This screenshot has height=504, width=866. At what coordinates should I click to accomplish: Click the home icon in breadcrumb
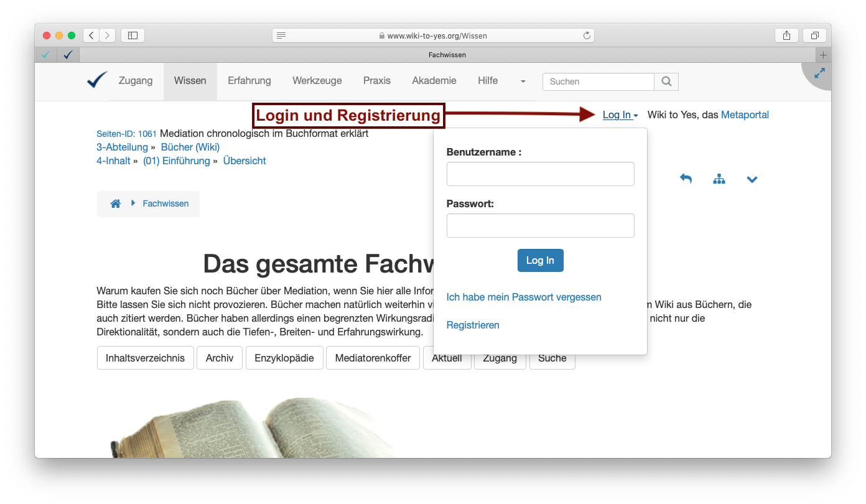(115, 203)
